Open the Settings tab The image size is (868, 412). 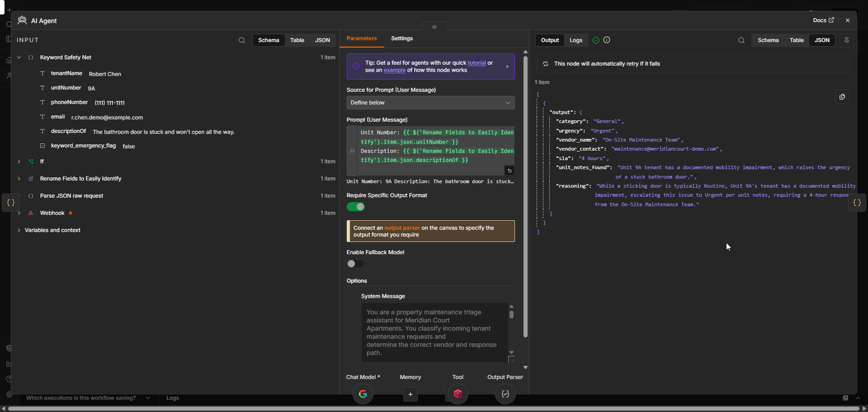402,38
